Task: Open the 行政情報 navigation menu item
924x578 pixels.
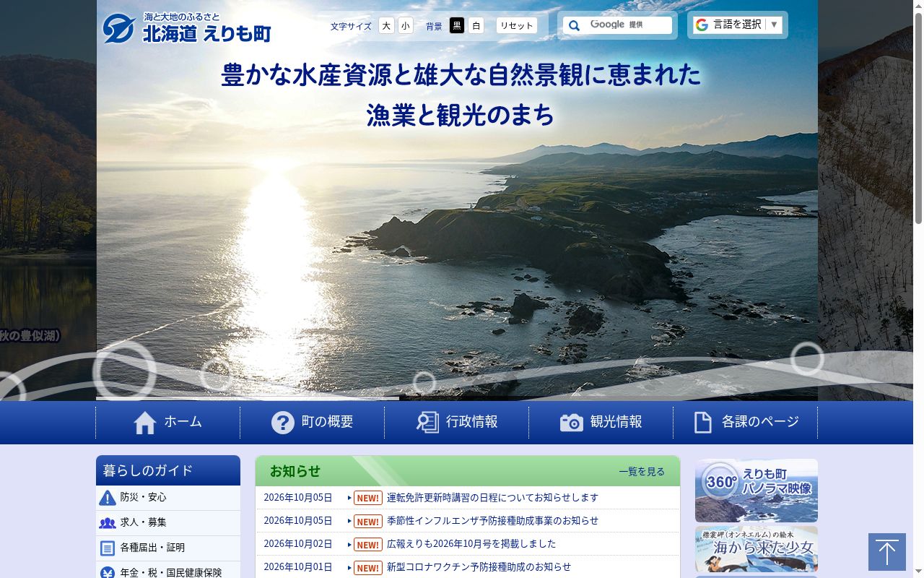Action: click(x=457, y=423)
